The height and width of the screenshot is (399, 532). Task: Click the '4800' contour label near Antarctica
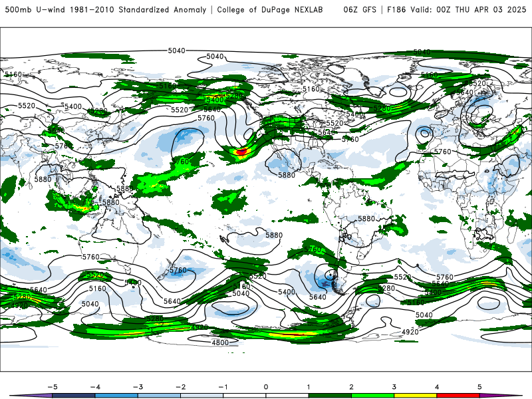coord(220,342)
